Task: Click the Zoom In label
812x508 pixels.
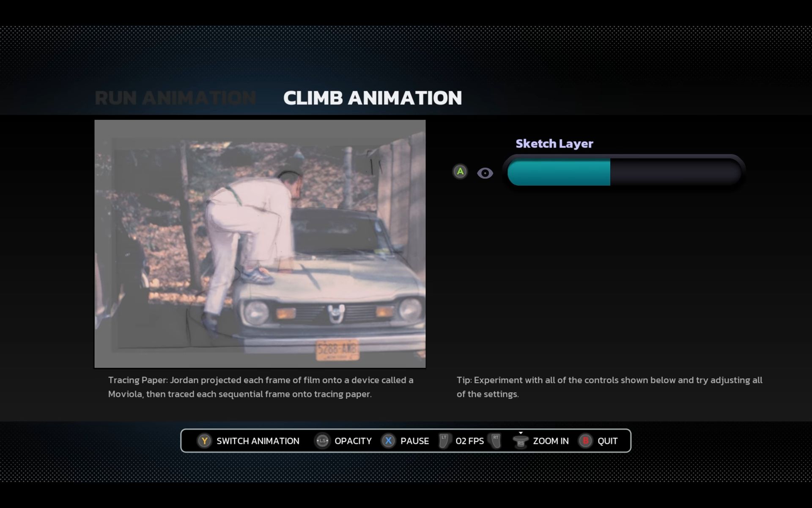Action: (x=551, y=441)
